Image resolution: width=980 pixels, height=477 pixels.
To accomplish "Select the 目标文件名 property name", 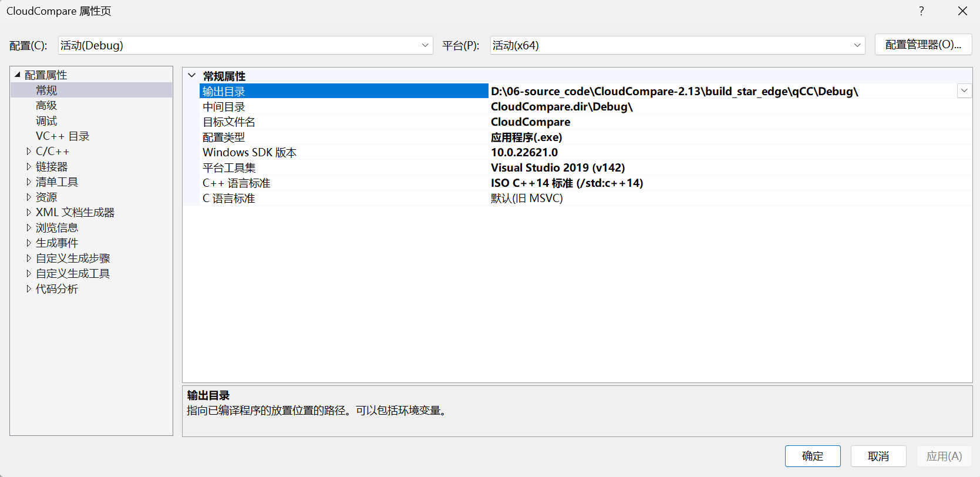I will click(229, 122).
